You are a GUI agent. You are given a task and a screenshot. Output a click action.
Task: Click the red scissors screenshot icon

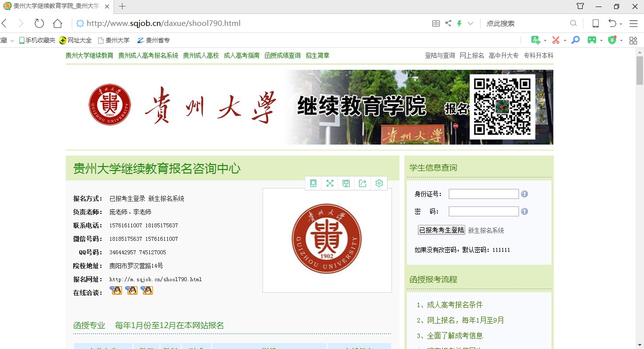pyautogui.click(x=556, y=40)
